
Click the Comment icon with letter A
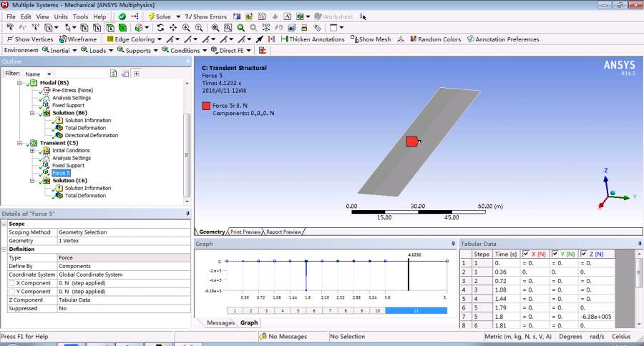(288, 16)
